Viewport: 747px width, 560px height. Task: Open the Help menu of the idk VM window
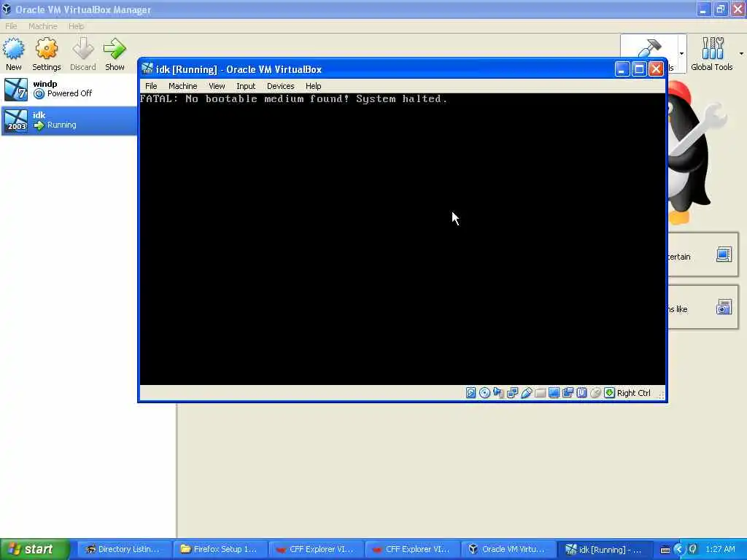click(313, 86)
